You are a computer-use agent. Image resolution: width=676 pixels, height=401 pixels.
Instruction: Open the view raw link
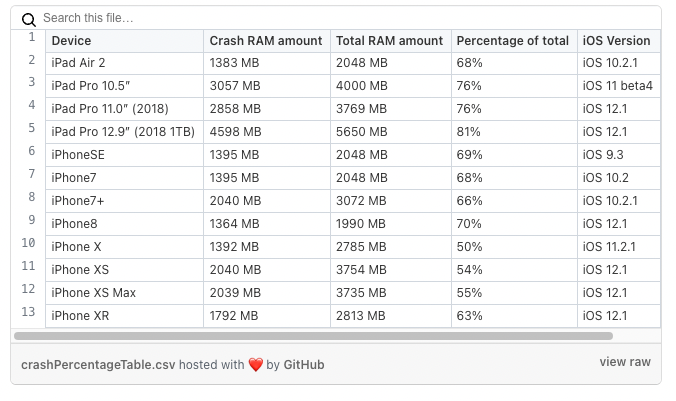click(x=625, y=362)
